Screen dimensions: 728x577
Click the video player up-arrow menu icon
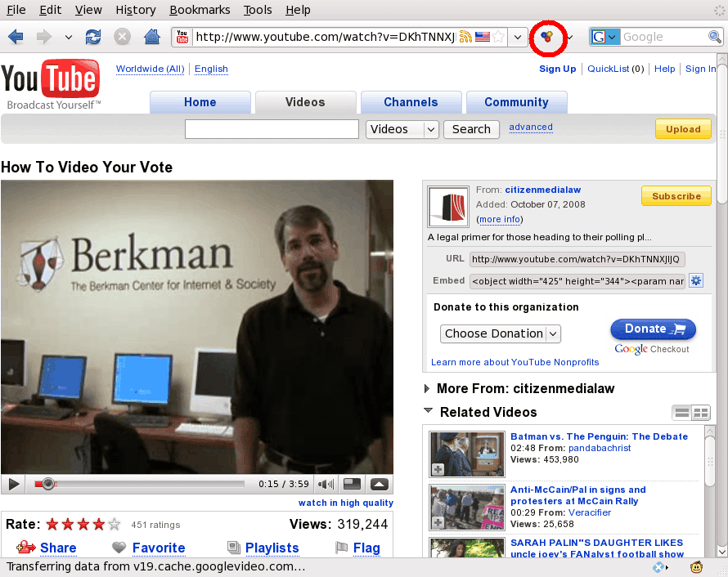pos(379,484)
